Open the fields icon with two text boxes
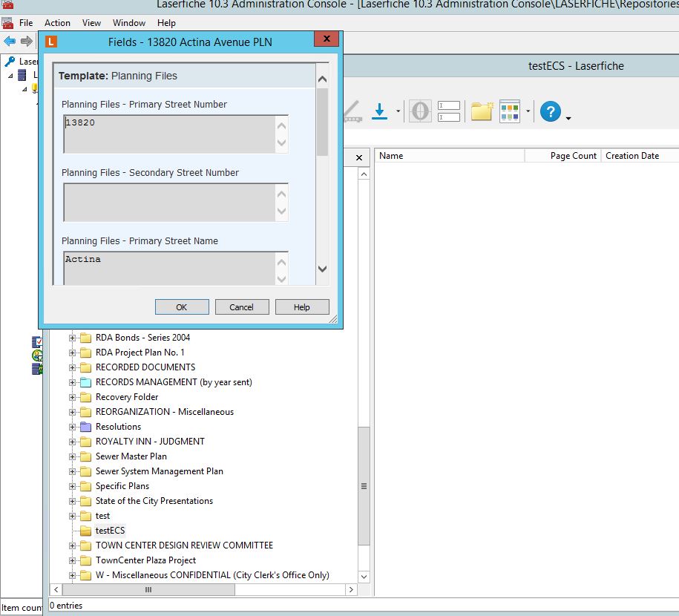The image size is (679, 616). [x=449, y=111]
